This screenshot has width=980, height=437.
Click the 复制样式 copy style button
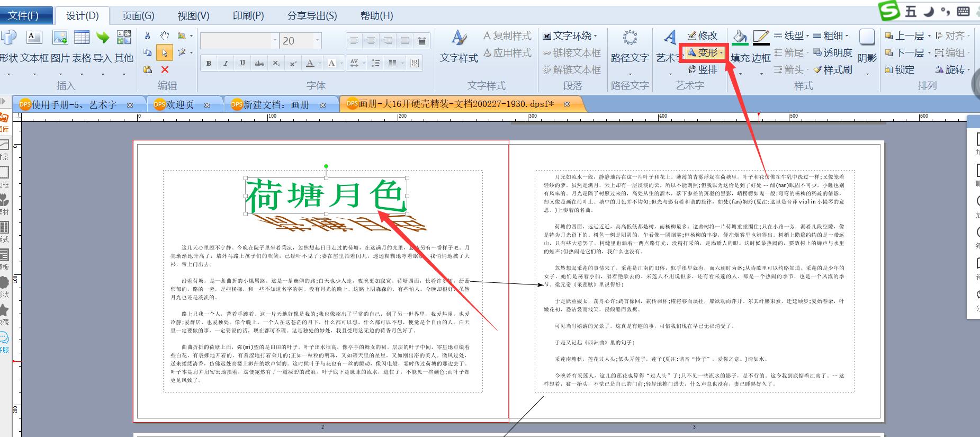click(x=507, y=35)
